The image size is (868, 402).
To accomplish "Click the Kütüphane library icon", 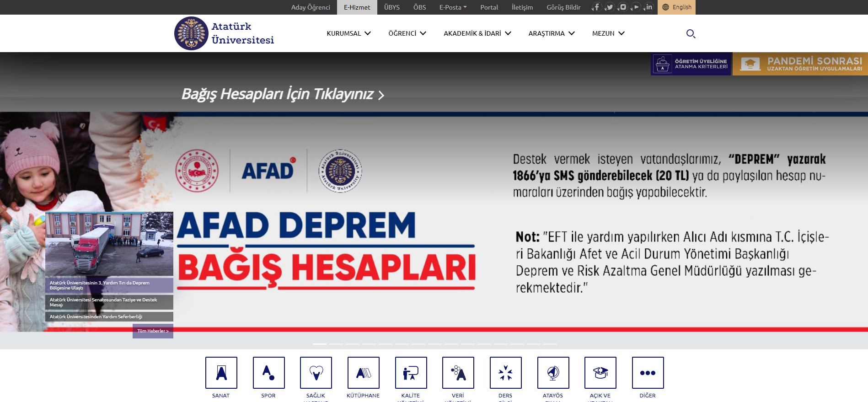I will 363,373.
